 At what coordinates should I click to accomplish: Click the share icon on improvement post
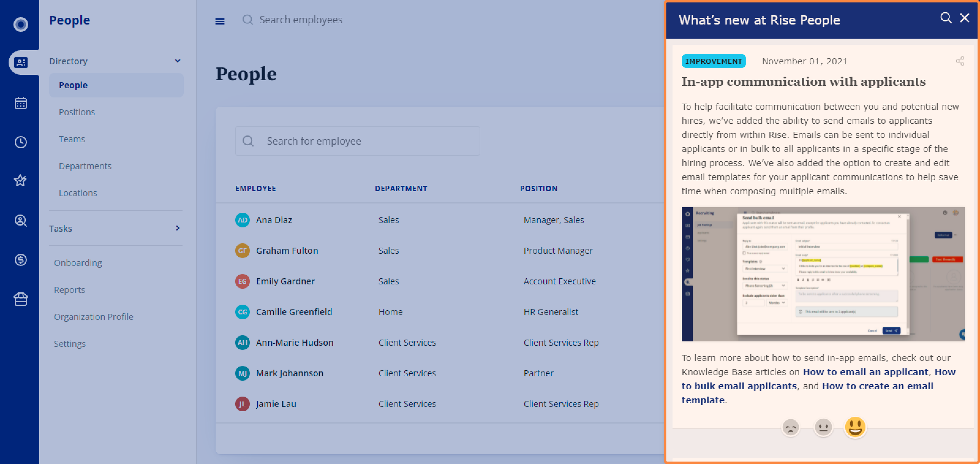[960, 61]
